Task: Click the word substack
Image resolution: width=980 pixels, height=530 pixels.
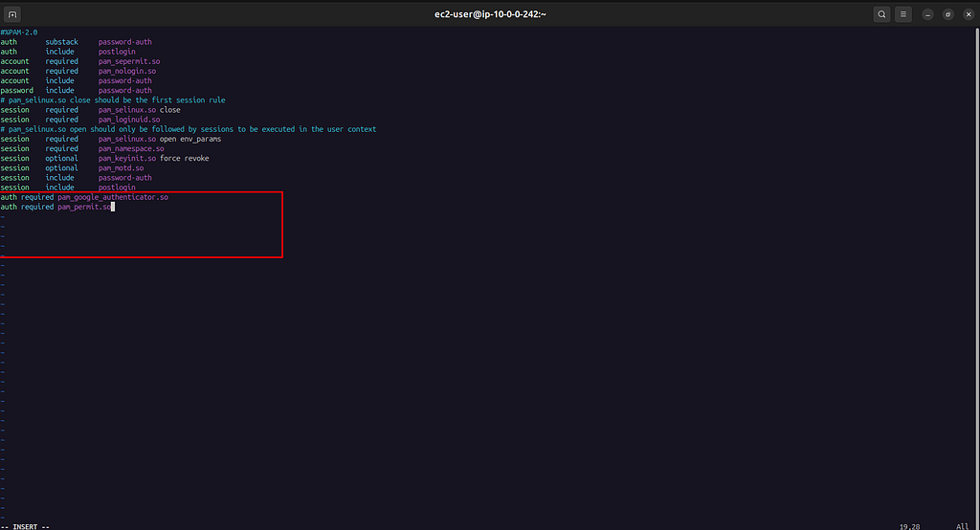Action: 62,42
